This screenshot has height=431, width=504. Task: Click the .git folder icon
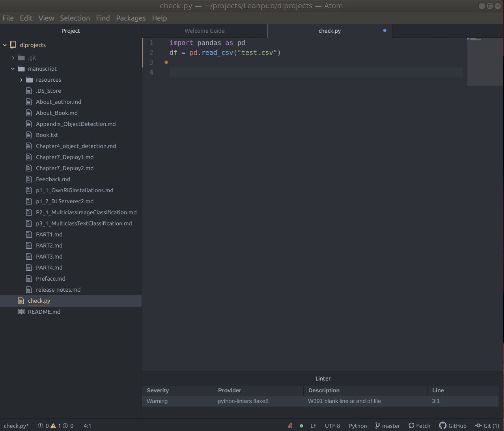pyautogui.click(x=21, y=58)
